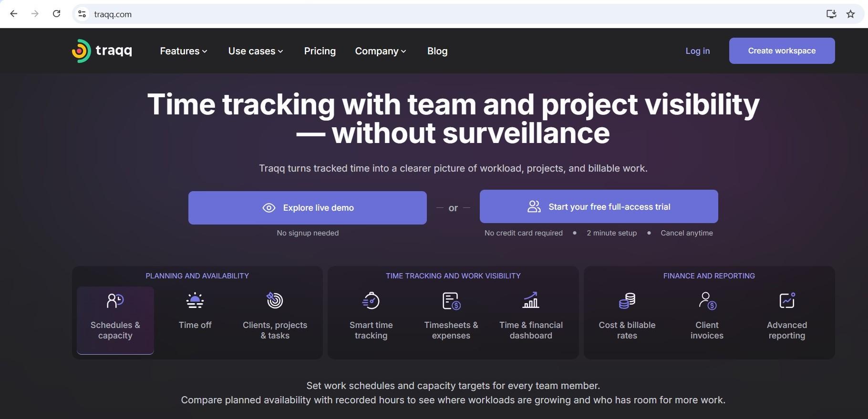
Task: Click the PLANNING AND AVAILABILITY heading
Action: click(x=197, y=276)
